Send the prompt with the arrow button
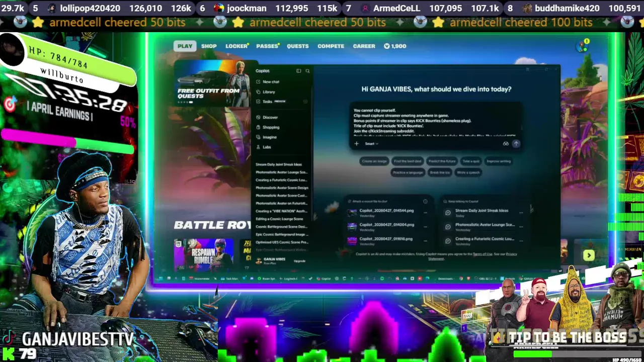This screenshot has height=362, width=644. pos(516,144)
